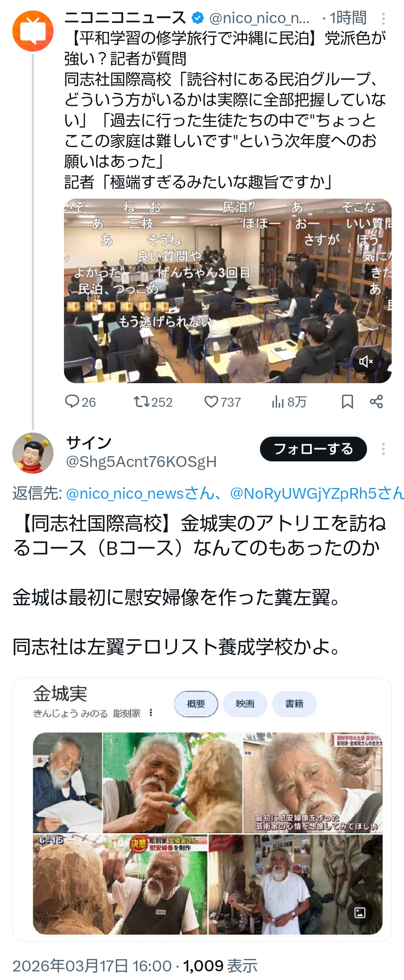Like the post with 737 likes
404x980 pixels.
tap(223, 402)
